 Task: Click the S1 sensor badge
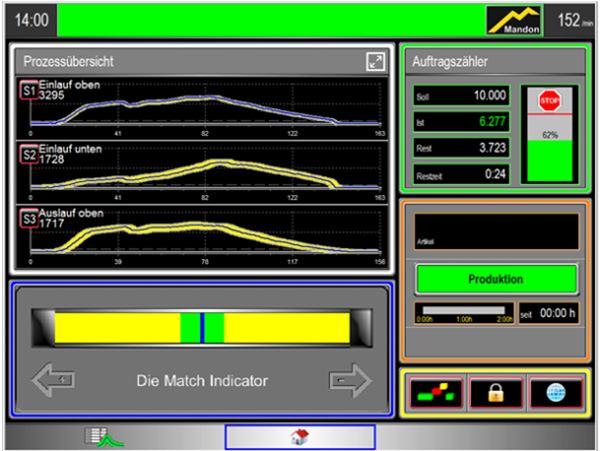[x=28, y=90]
